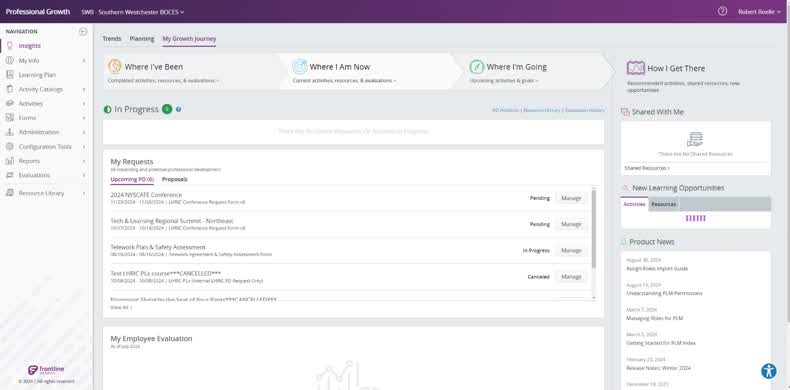The height and width of the screenshot is (390, 790).
Task: Click the Insights lightbulb icon
Action: (x=10, y=46)
